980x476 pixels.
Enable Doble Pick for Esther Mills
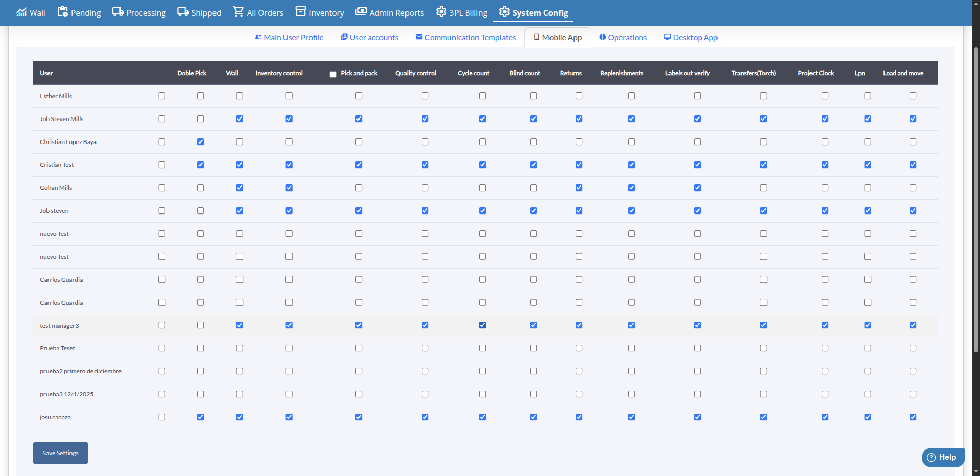click(x=162, y=96)
